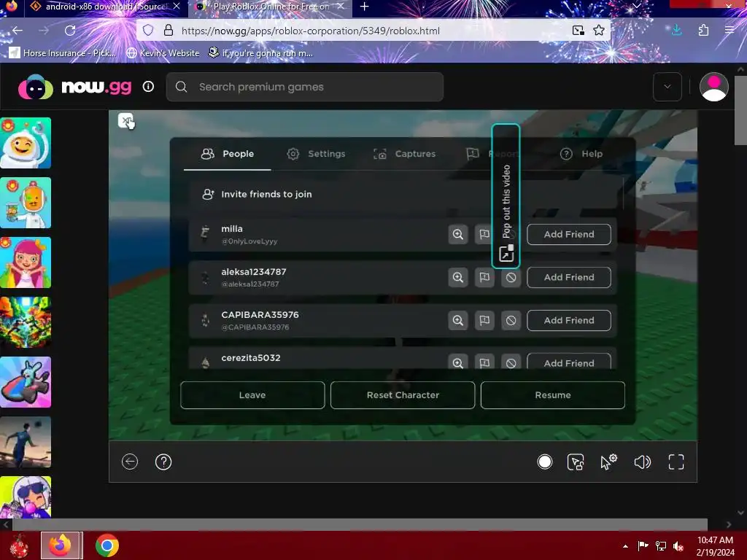Launch Chrome from the taskbar
The height and width of the screenshot is (560, 747).
(107, 545)
